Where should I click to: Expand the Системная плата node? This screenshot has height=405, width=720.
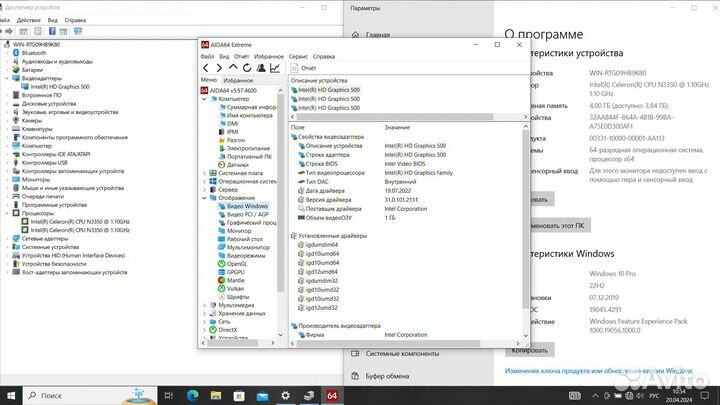204,173
